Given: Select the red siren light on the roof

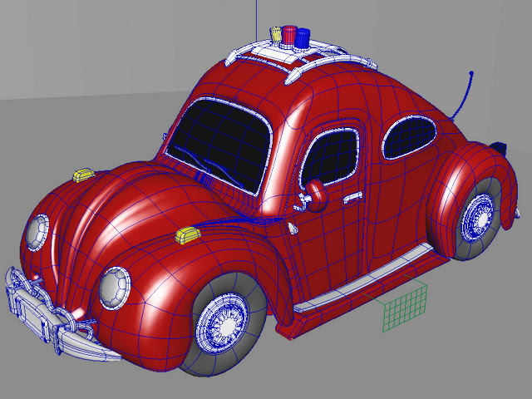Looking at the screenshot, I should pos(288,35).
